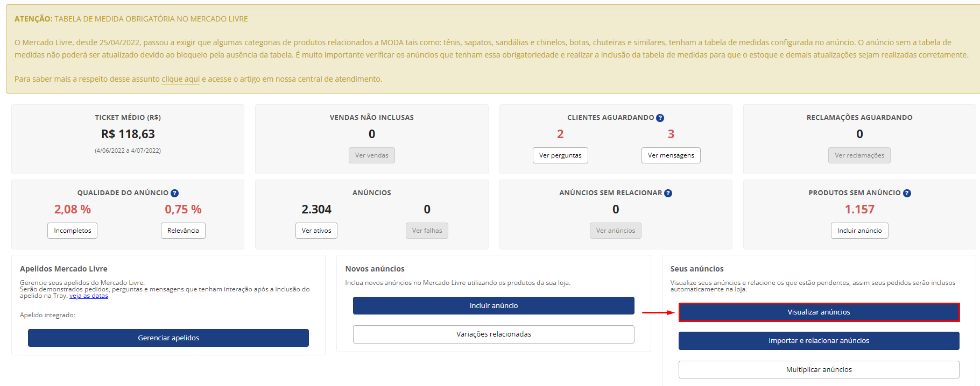Click the Gerenciar apelidos button

pos(168,338)
